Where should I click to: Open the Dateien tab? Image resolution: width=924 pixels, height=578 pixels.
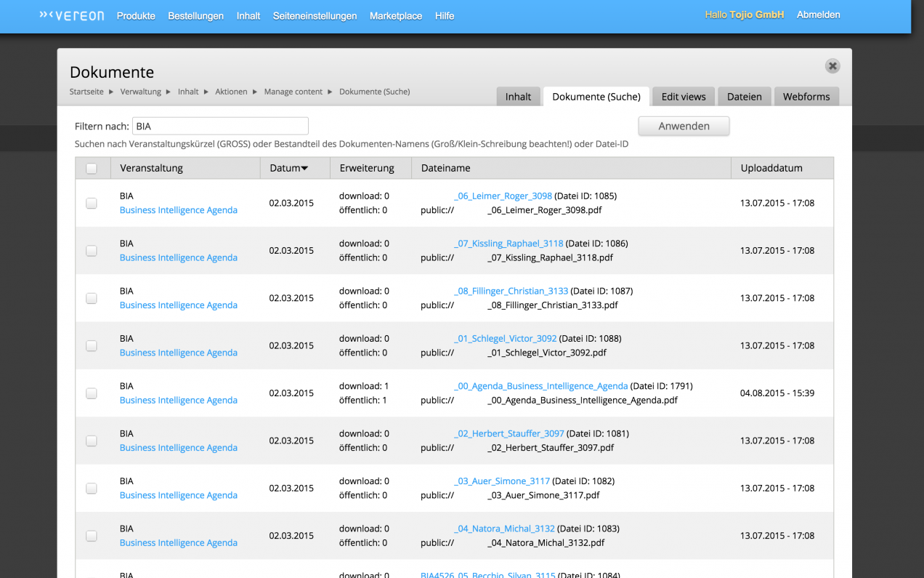(x=744, y=97)
